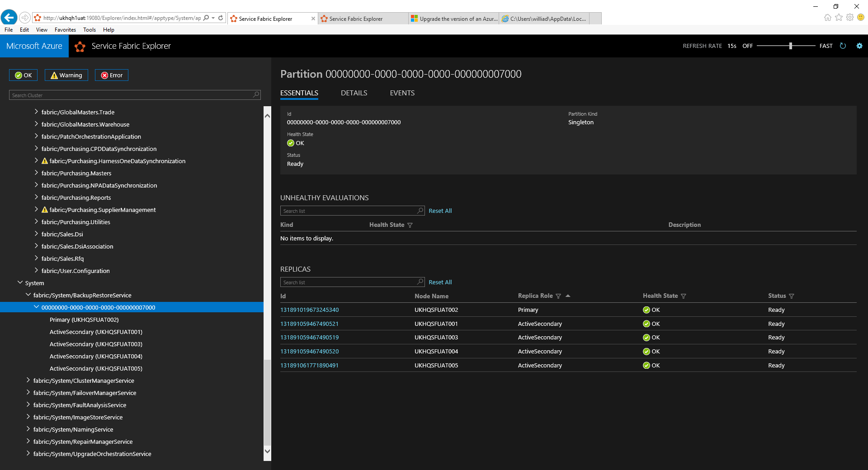Click the browser forward arrow button
This screenshot has width=868, height=470.
(x=25, y=18)
